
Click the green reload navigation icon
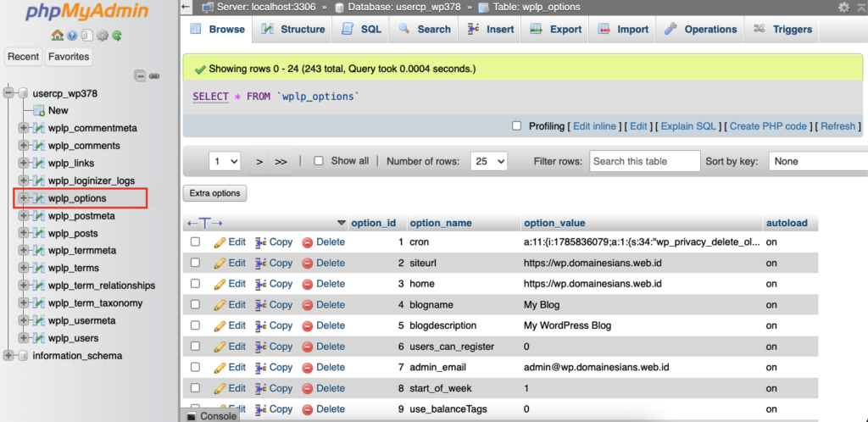point(117,36)
